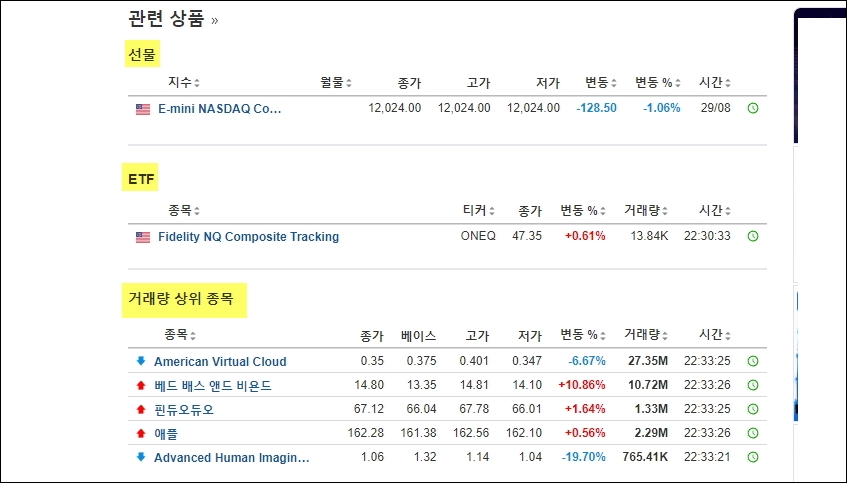
Task: Click clock icon in American Virtual Cloud row
Action: coord(752,361)
